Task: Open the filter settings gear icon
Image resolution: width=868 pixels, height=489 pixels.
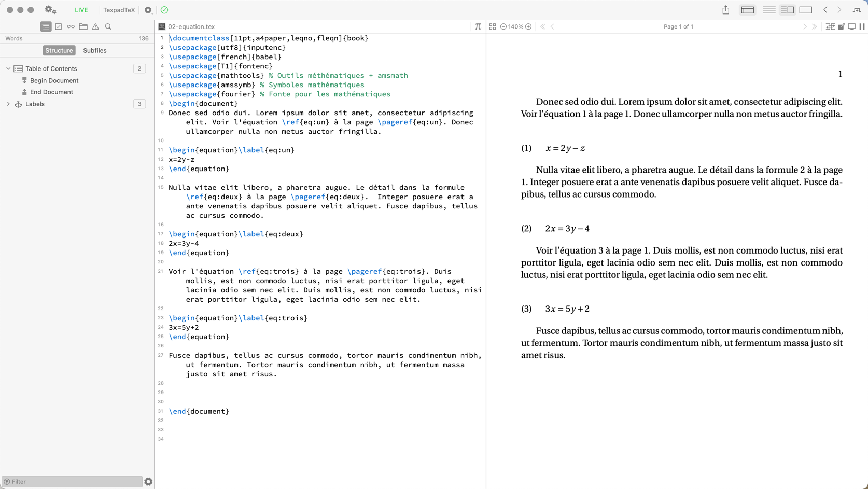Action: (148, 482)
